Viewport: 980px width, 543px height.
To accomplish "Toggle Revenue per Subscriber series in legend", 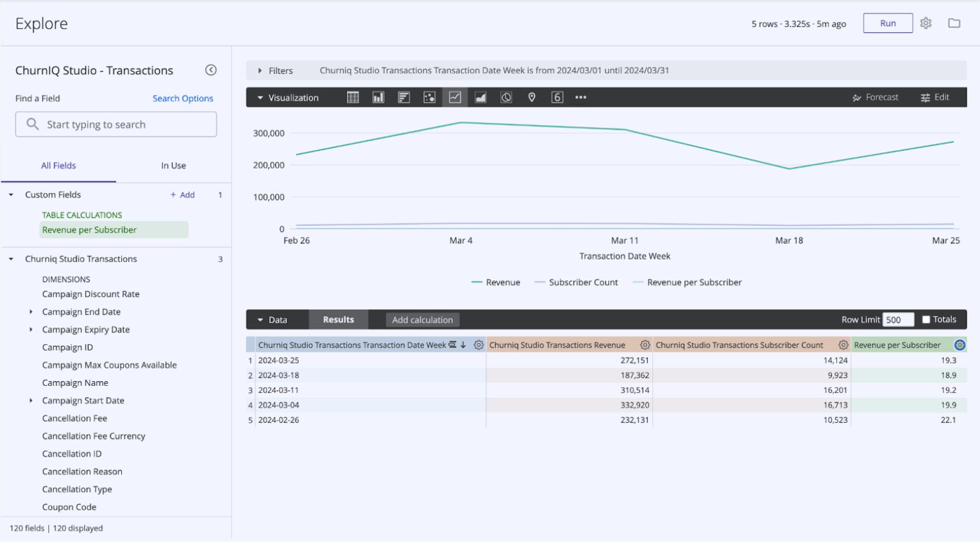I will pos(687,282).
